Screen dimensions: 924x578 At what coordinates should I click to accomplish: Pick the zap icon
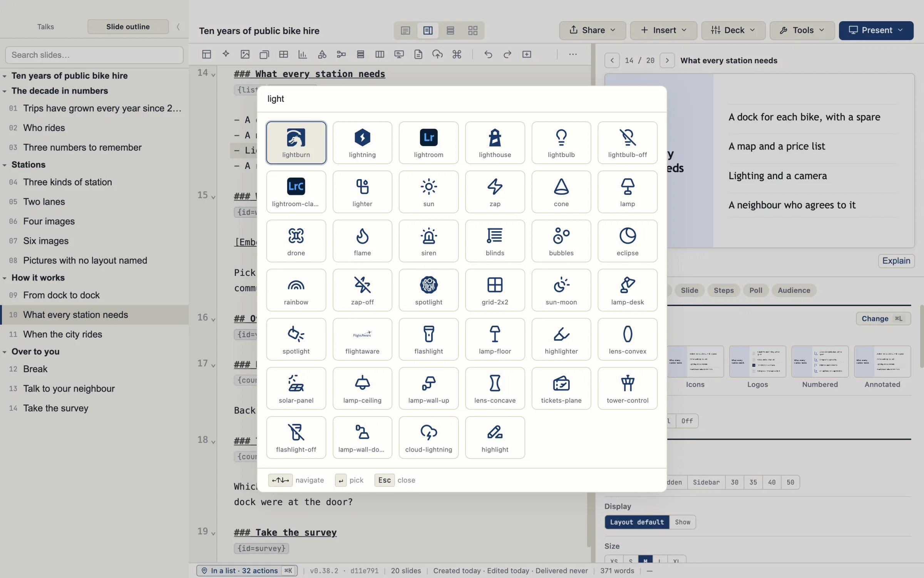tap(495, 192)
